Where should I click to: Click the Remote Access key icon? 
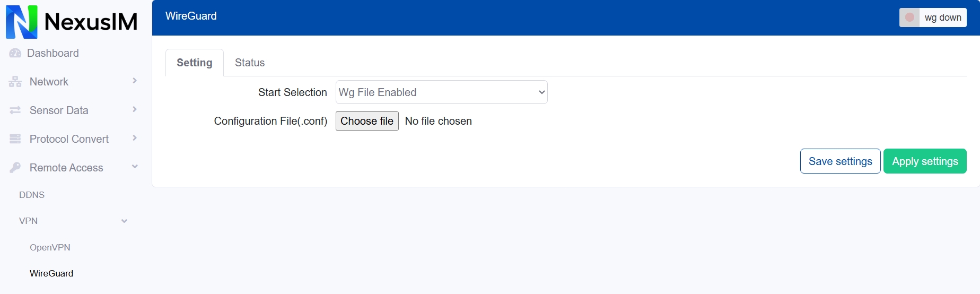click(x=15, y=168)
